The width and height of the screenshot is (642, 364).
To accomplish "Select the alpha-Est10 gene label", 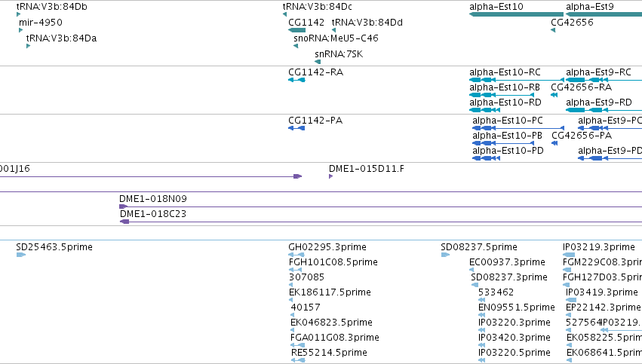I will [x=496, y=7].
